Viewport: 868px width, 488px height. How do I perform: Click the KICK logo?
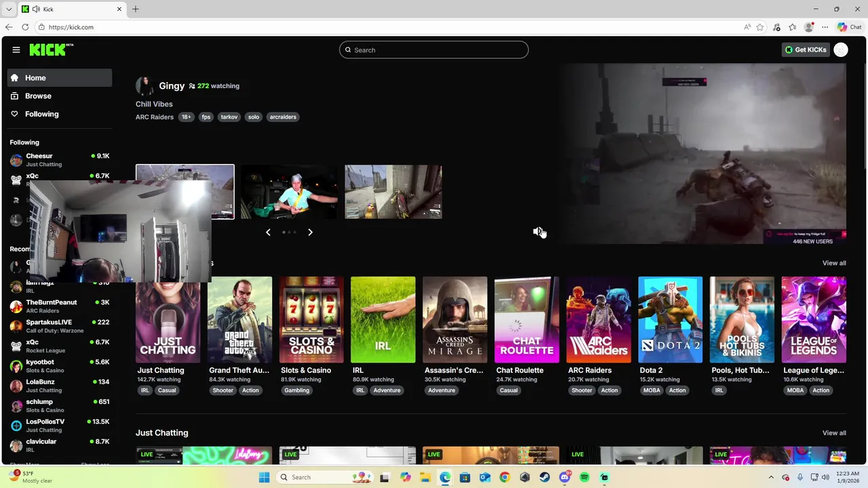pos(52,49)
